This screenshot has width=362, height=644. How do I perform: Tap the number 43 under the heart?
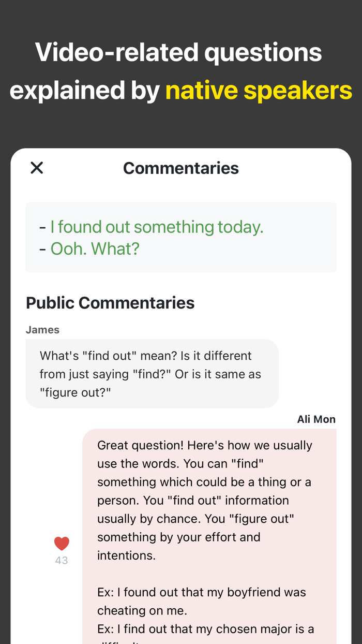pyautogui.click(x=62, y=559)
